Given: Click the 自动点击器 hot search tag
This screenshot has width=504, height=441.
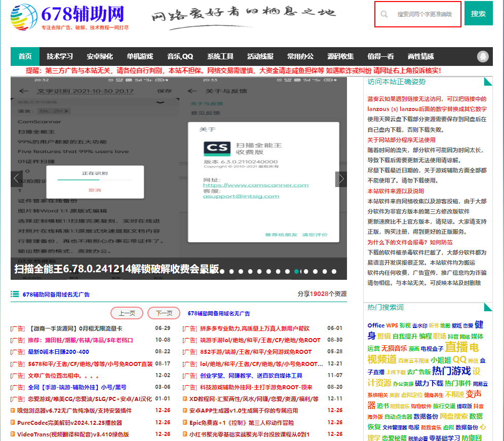Looking at the screenshot, I should coord(398,417).
